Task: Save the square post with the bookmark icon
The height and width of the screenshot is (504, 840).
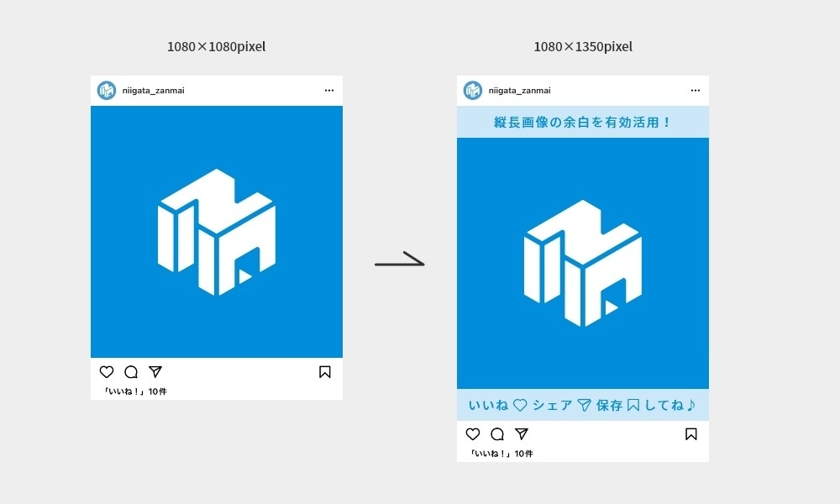Action: (x=325, y=372)
